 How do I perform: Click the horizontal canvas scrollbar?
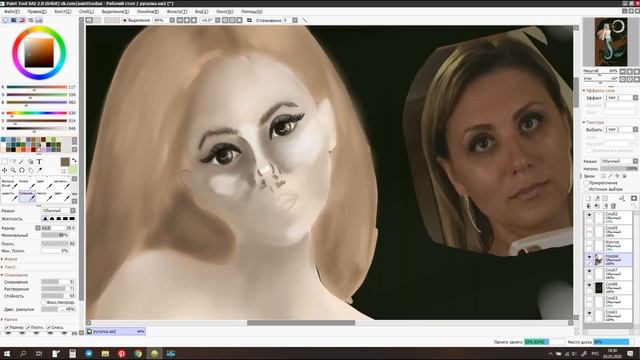pos(301,322)
